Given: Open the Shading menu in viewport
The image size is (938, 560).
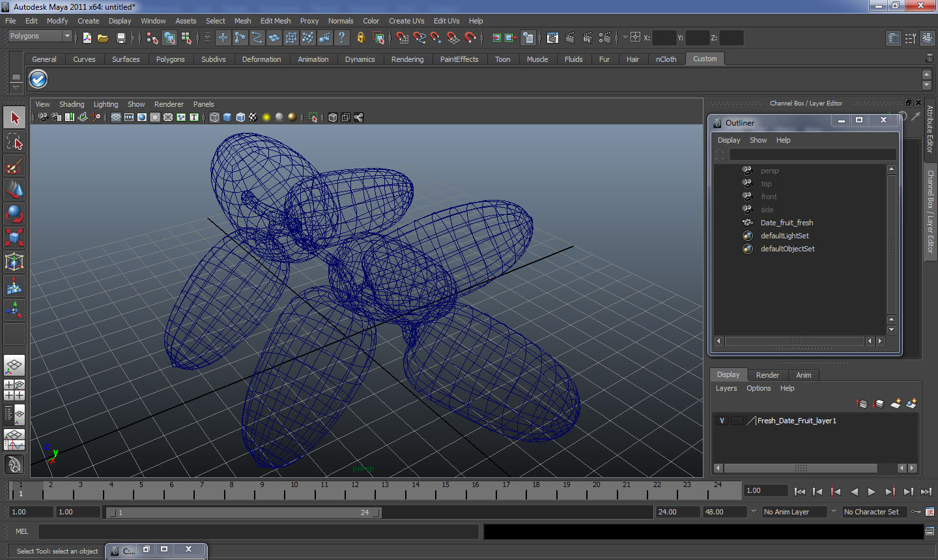Looking at the screenshot, I should point(72,104).
